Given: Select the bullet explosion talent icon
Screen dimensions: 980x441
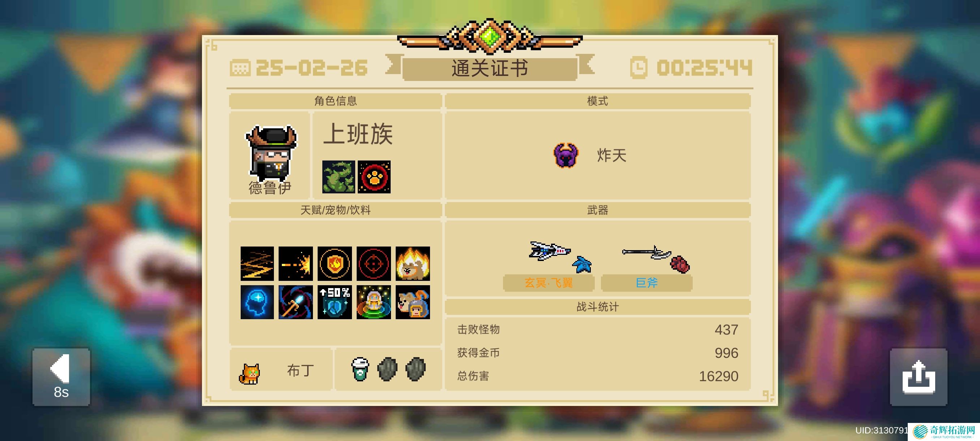Looking at the screenshot, I should point(296,263).
